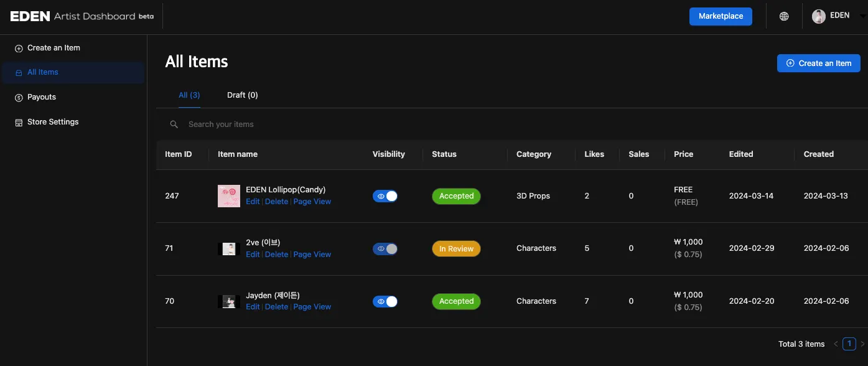The image size is (868, 366).
Task: Click the EDEN Artist Dashboard logo
Action: point(82,16)
